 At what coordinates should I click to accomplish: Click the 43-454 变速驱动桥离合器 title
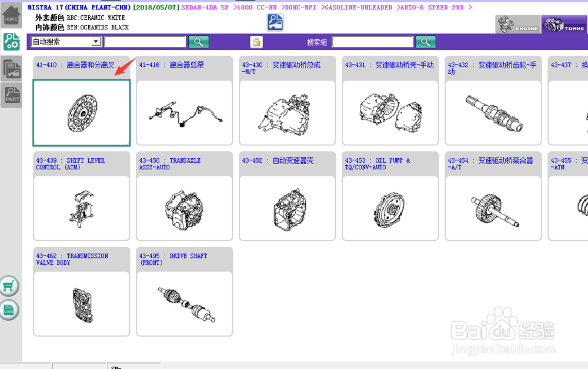point(490,164)
